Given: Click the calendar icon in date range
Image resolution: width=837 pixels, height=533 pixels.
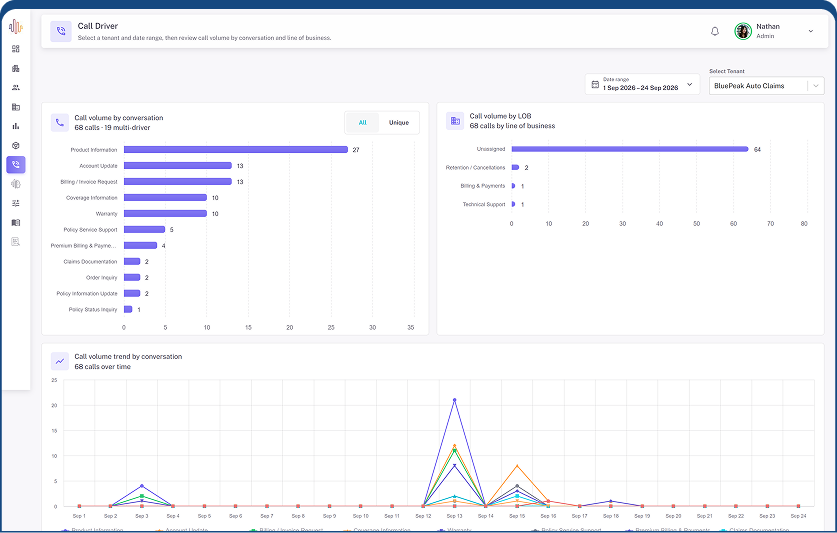Looking at the screenshot, I should pos(595,84).
